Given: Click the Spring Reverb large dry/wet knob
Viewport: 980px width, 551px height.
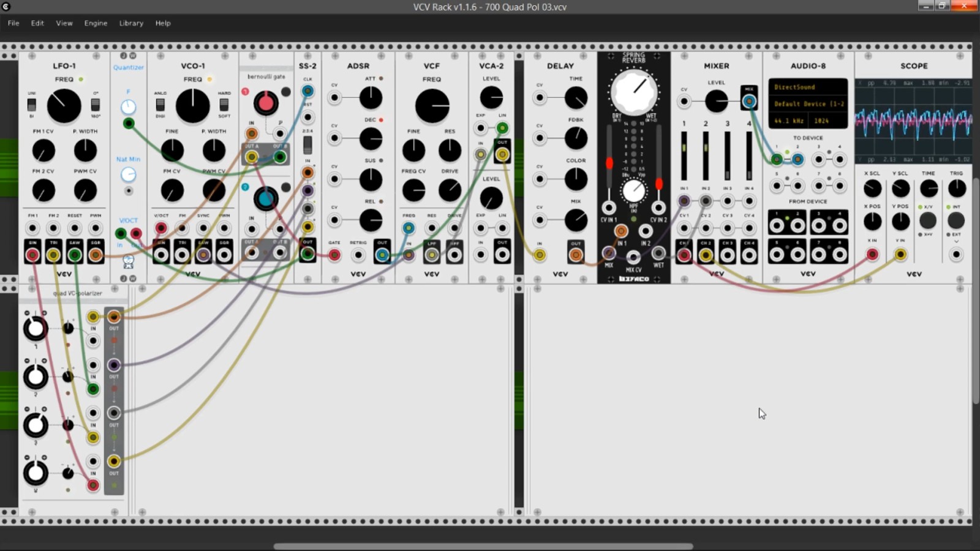Looking at the screenshot, I should point(633,92).
